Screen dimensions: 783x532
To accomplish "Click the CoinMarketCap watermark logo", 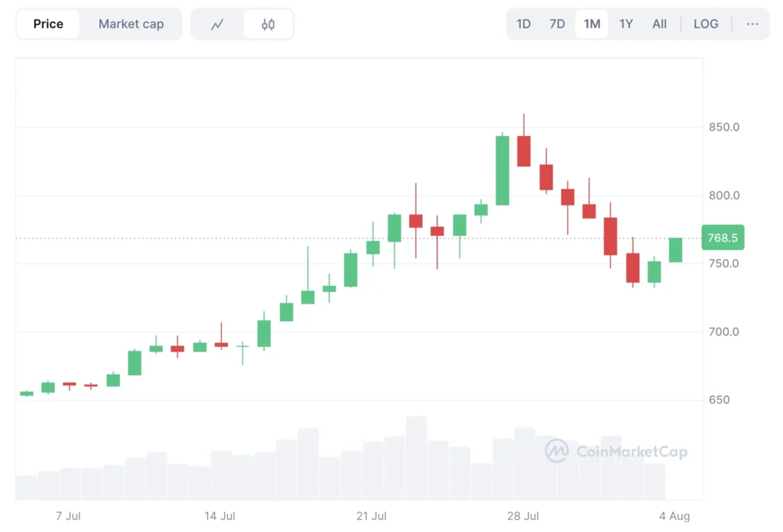I will point(616,451).
